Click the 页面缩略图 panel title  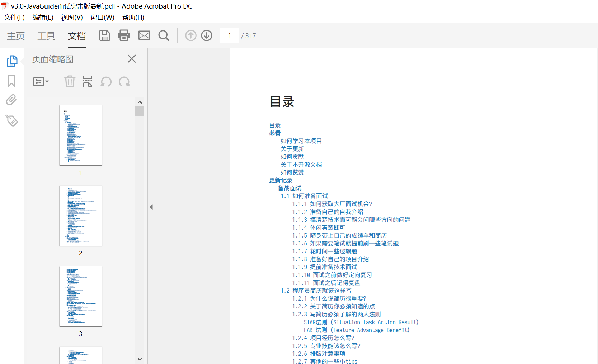pos(53,59)
